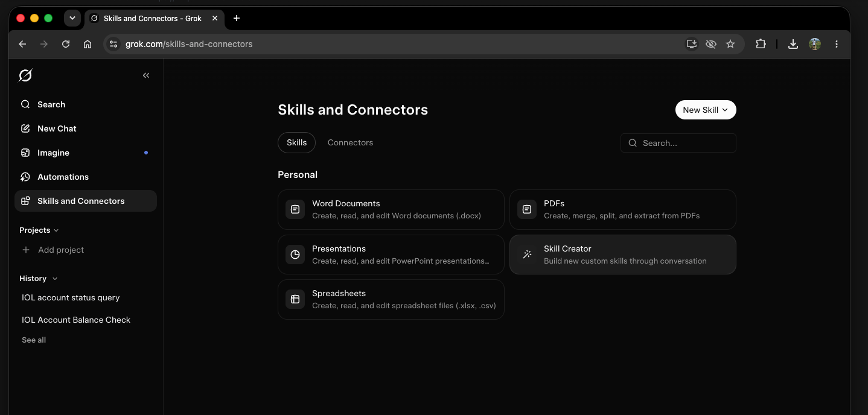Screen dimensions: 868x415
Task: Click the New Chat pencil icon
Action: [25, 128]
